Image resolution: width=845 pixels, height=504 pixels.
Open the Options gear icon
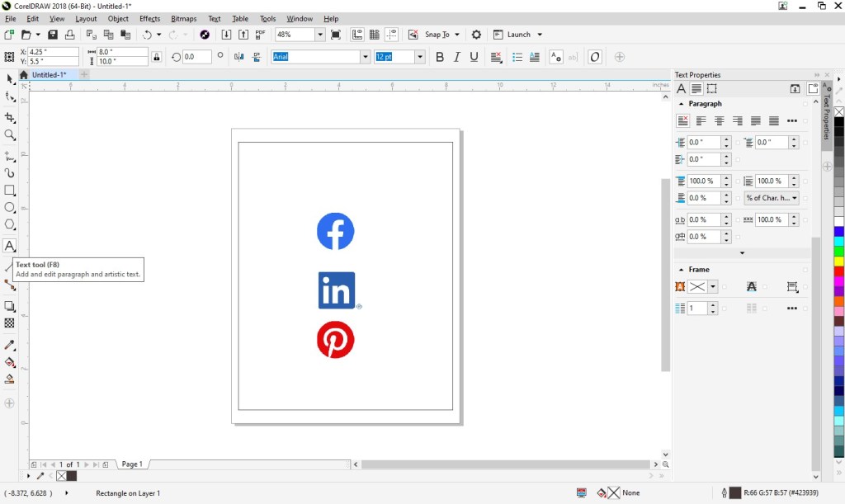476,35
